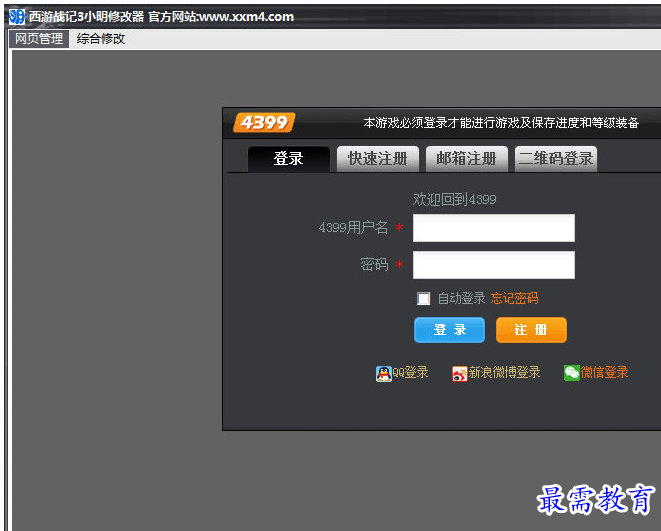Click the orange 4399 logo
This screenshot has width=661, height=531.
[264, 123]
